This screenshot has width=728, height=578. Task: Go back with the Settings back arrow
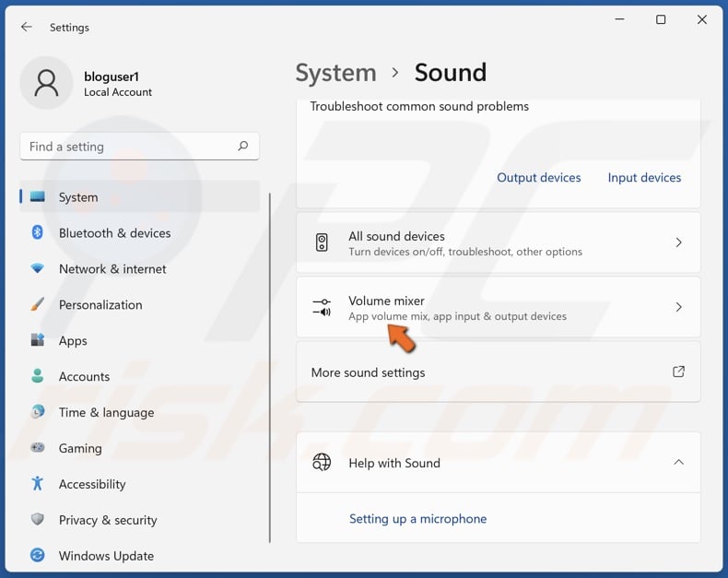[27, 27]
